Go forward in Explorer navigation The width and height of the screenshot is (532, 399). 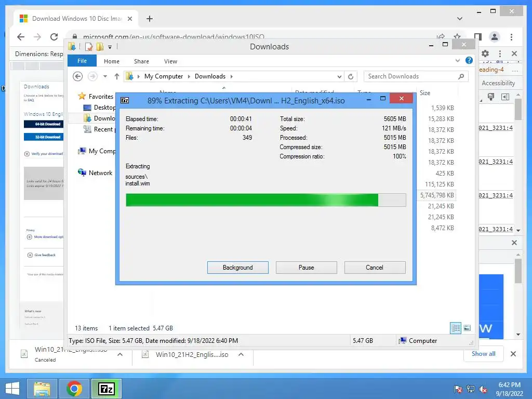92,76
